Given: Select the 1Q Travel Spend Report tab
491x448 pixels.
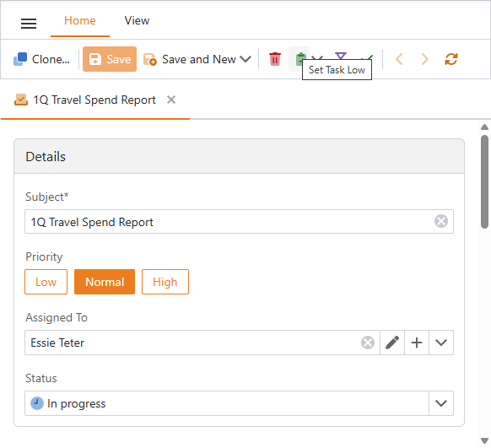Looking at the screenshot, I should (94, 100).
